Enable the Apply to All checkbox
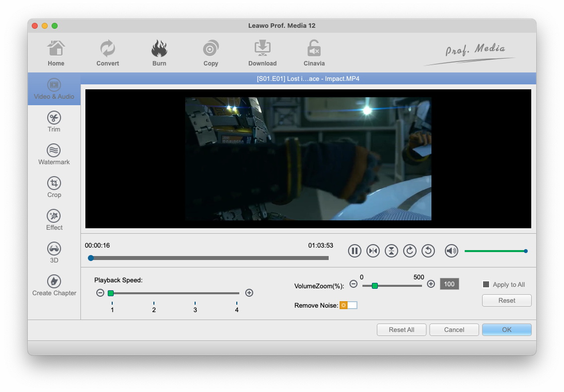The height and width of the screenshot is (392, 564). 487,285
